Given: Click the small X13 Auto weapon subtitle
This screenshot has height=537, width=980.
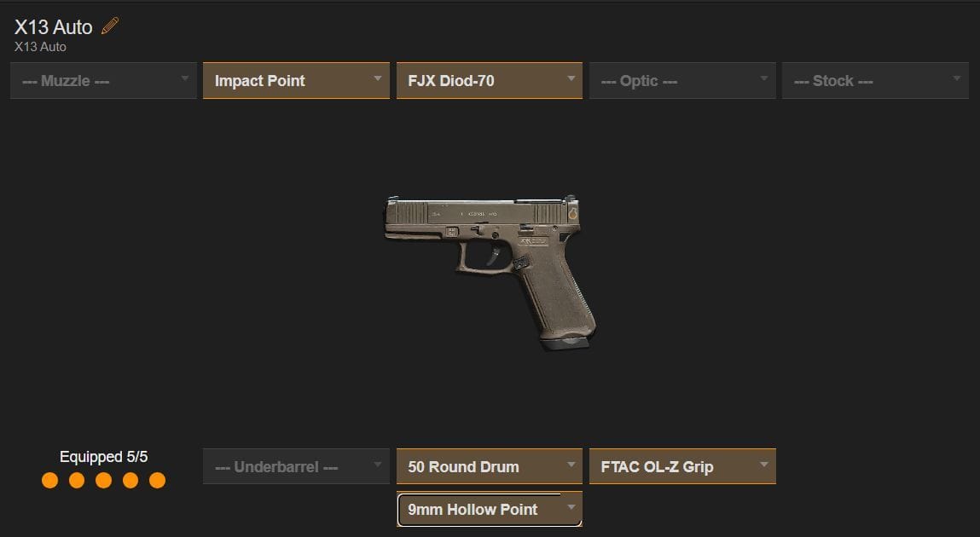Looking at the screenshot, I should click(40, 47).
